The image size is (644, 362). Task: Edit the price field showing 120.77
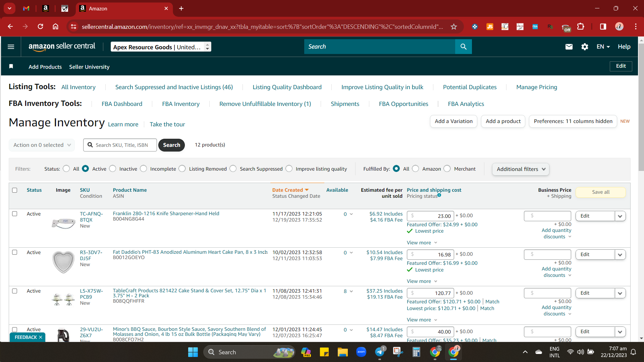[x=430, y=293]
